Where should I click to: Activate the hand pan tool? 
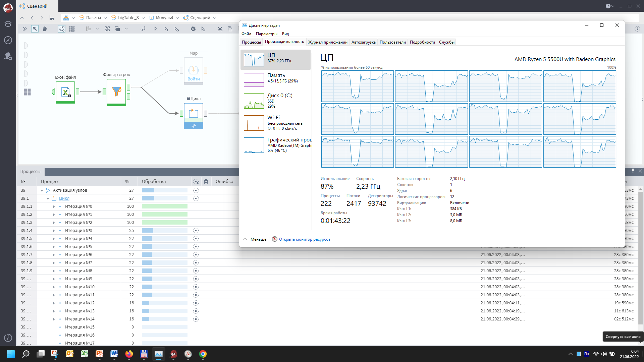pyautogui.click(x=45, y=29)
